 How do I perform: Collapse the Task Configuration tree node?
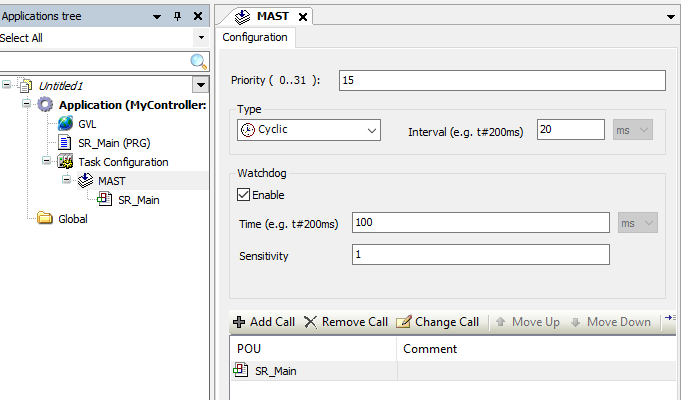46,162
